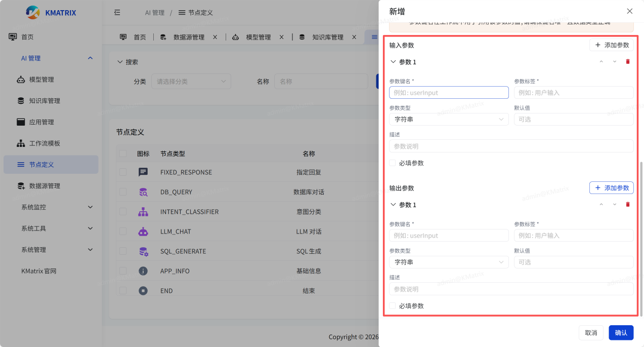
Task: Switch to the 知识库管理 tab
Action: (327, 37)
